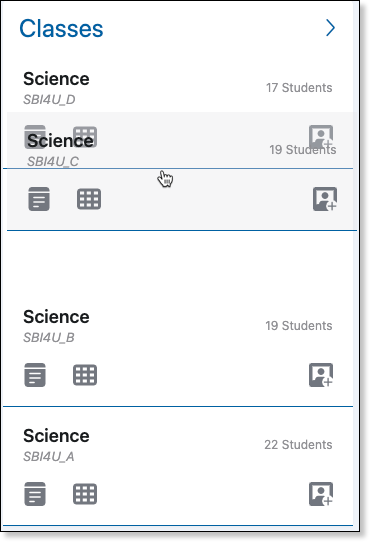The height and width of the screenshot is (542, 370).
Task: Select the Science SBI4U_B class title
Action: click(x=56, y=317)
